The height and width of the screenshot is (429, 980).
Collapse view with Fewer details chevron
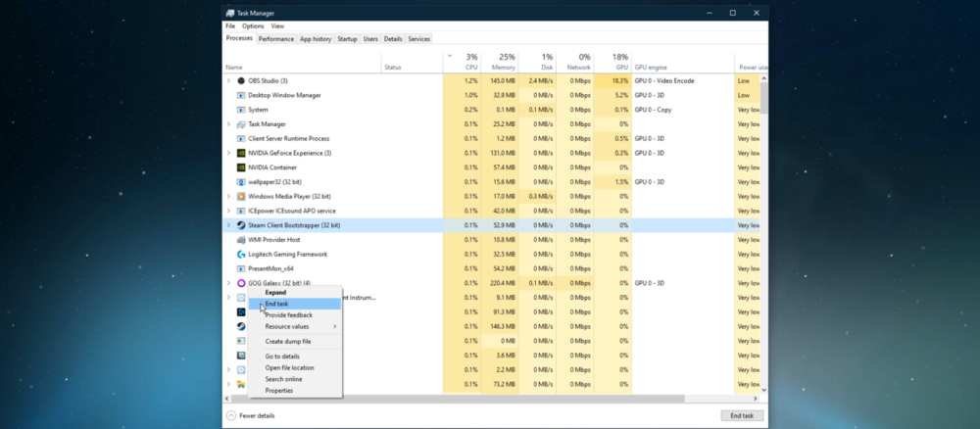[x=231, y=415]
